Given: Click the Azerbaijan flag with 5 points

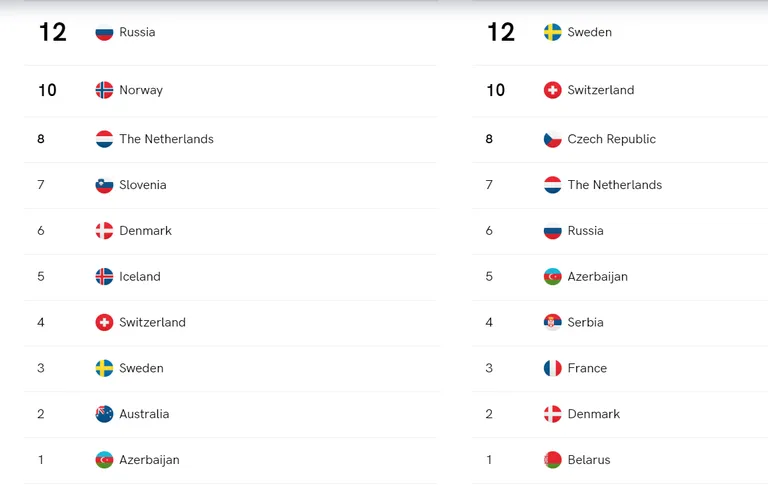Looking at the screenshot, I should 552,277.
